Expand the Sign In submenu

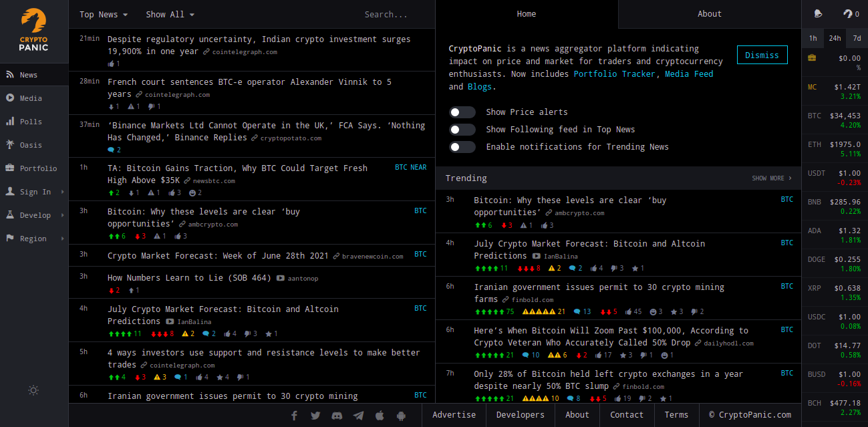[34, 192]
